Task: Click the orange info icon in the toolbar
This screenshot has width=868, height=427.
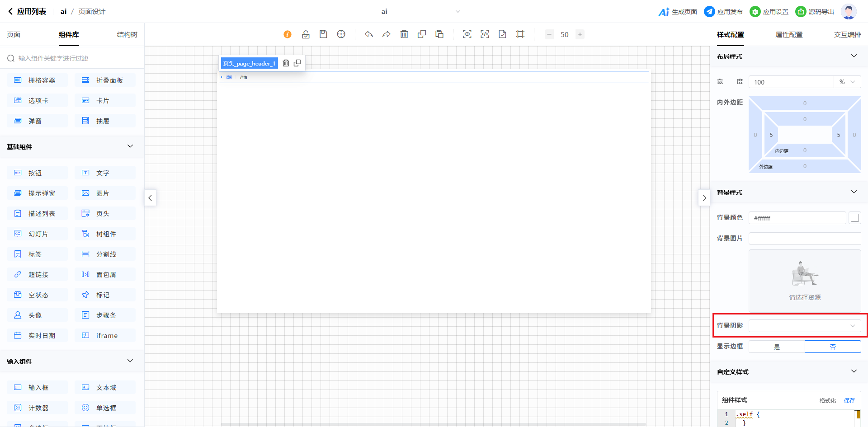Action: point(288,34)
